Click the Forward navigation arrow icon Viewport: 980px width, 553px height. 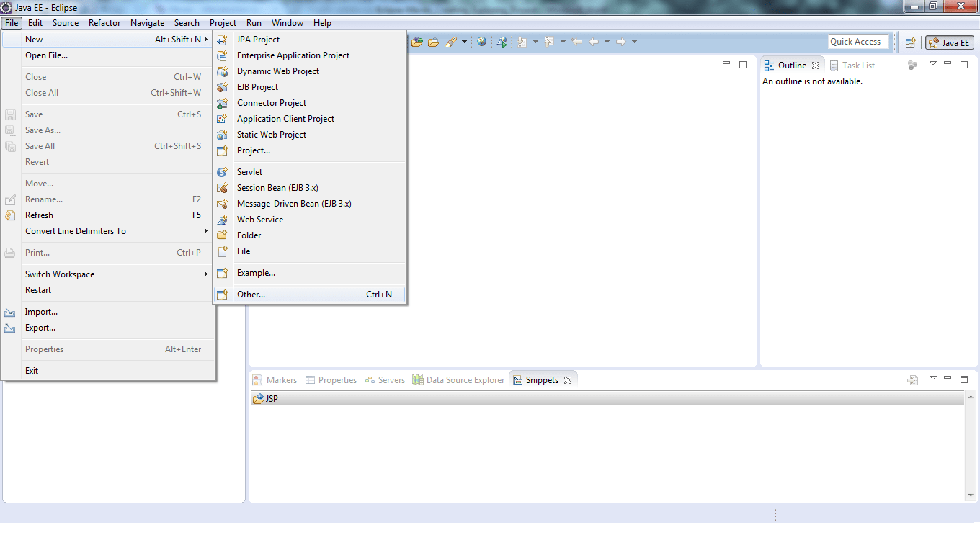[623, 42]
